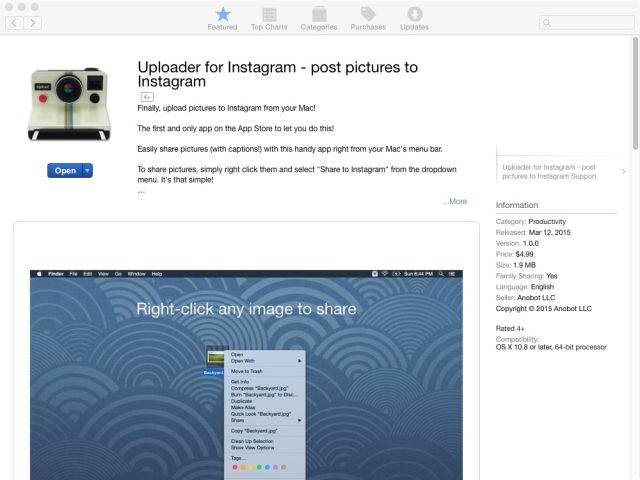This screenshot has height=480, width=640.
Task: Click Window in the screenshot menu bar
Action: click(x=137, y=274)
